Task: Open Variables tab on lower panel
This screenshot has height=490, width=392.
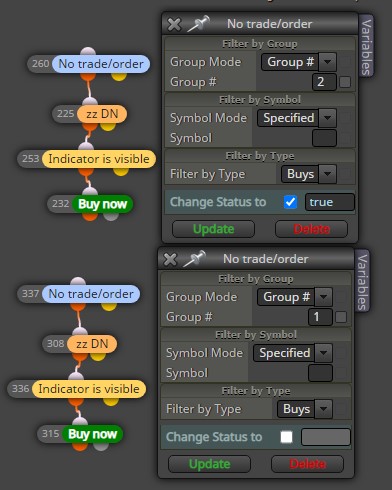Action: [x=362, y=281]
